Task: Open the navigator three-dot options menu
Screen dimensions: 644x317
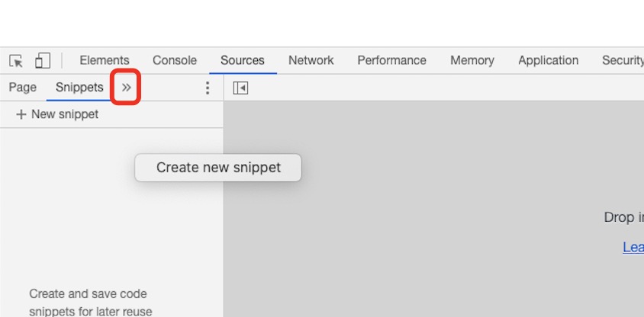Action: point(207,88)
